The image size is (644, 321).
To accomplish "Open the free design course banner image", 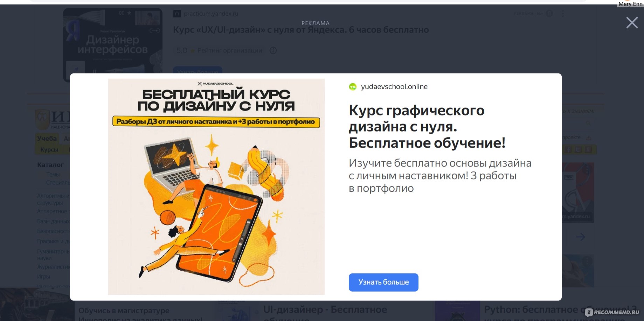I will pyautogui.click(x=216, y=187).
